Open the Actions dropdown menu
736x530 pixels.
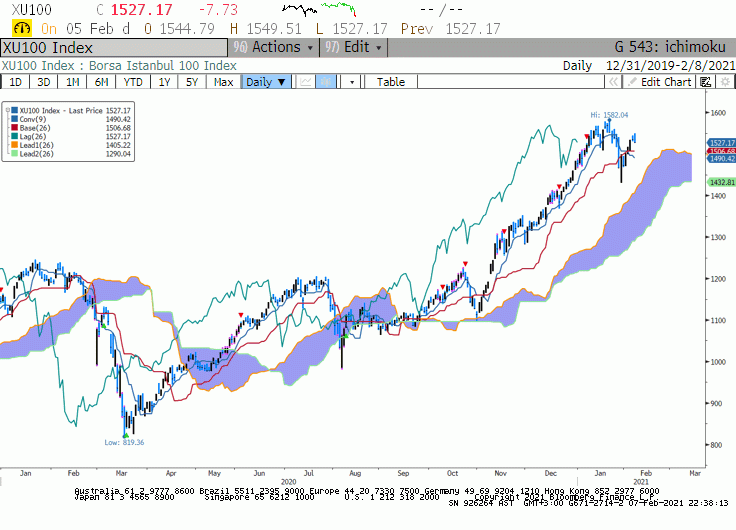274,47
